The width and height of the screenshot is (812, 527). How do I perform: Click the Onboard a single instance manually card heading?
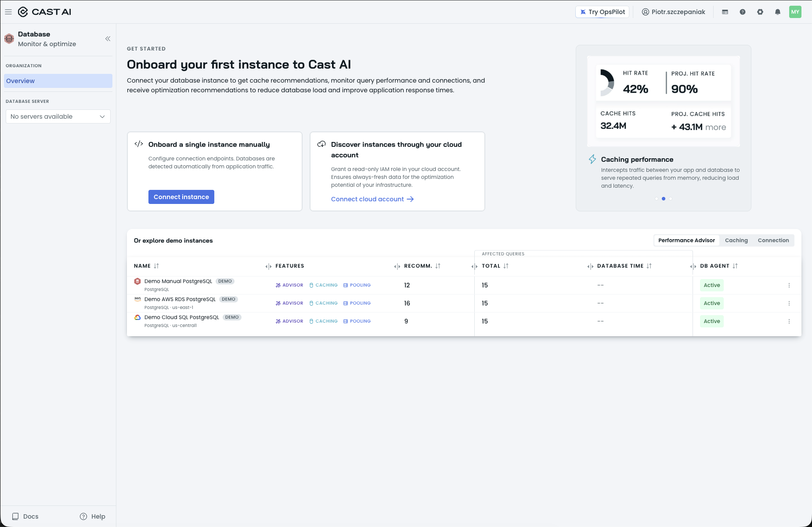[x=209, y=145]
